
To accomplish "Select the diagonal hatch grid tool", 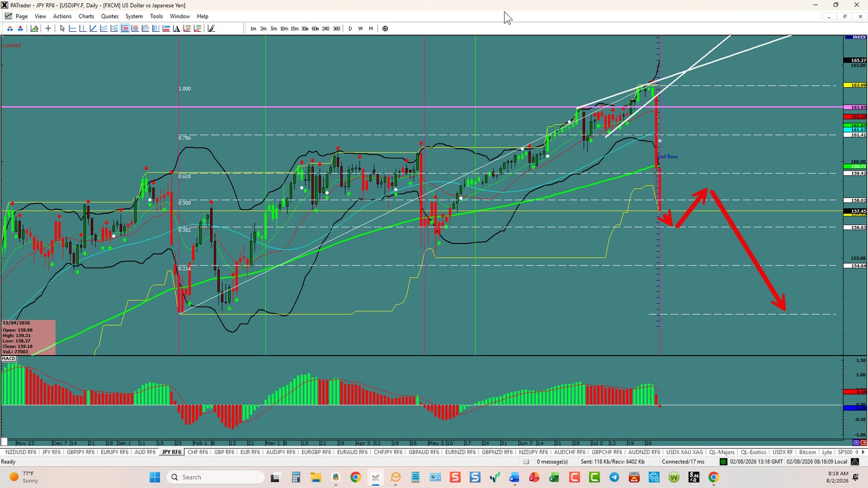I will [145, 28].
